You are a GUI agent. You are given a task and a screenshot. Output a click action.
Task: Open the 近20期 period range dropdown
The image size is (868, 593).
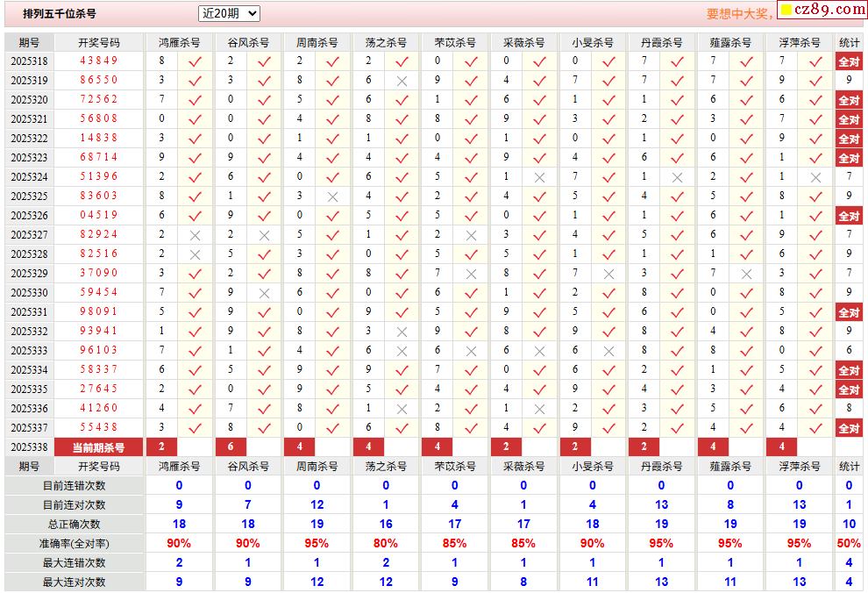click(x=229, y=13)
